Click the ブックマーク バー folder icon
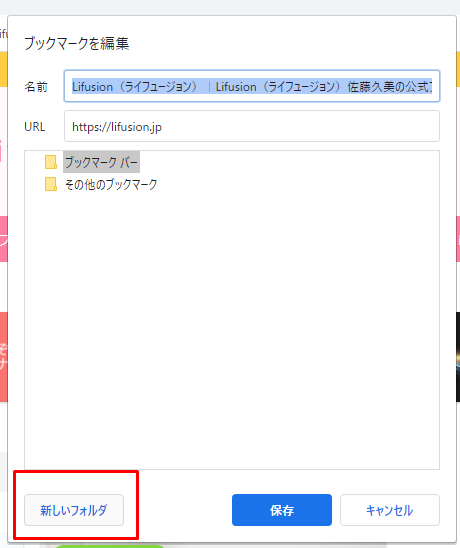 click(51, 162)
